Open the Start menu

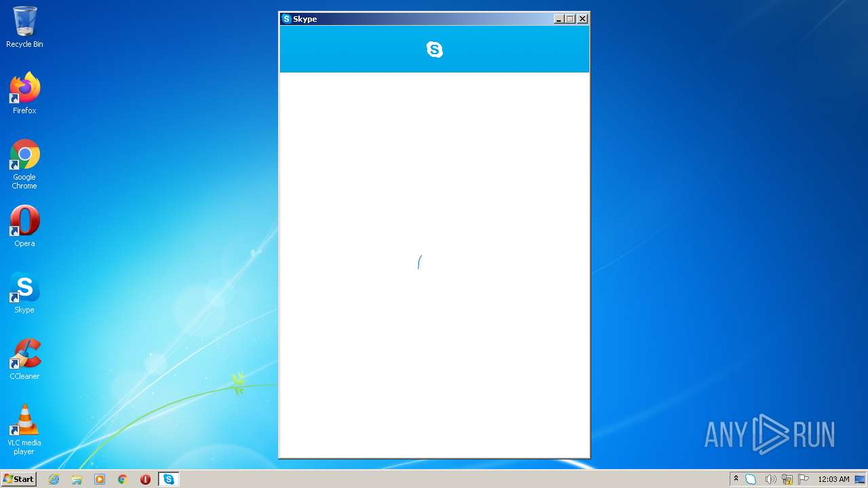18,479
